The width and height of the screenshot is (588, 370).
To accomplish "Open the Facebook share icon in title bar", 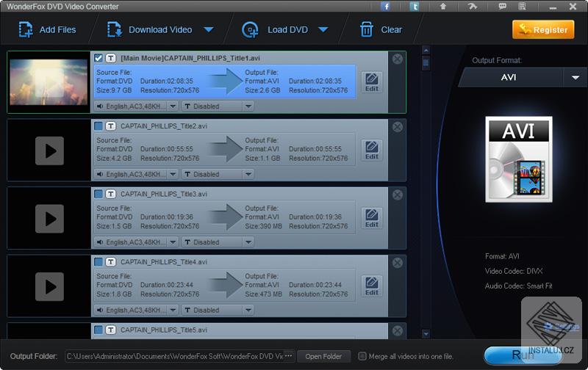I will [x=385, y=7].
